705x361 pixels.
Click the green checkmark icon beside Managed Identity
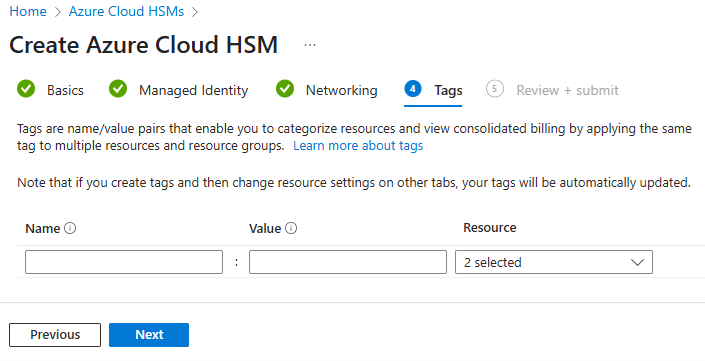tap(118, 89)
